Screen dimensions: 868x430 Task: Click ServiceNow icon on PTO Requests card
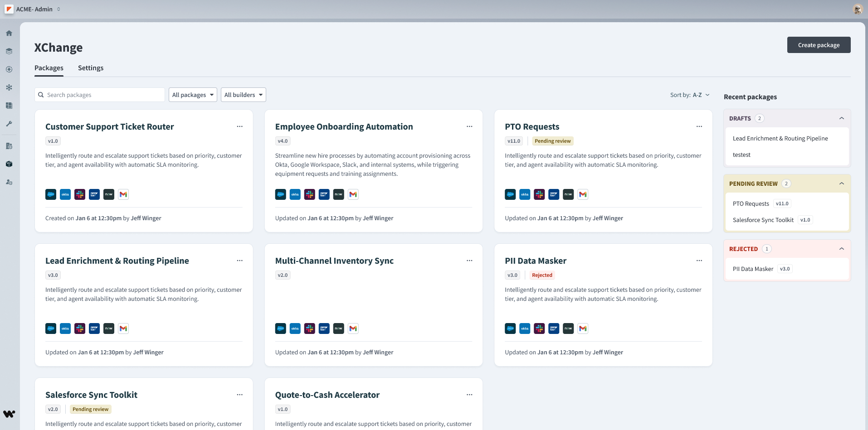click(x=568, y=194)
